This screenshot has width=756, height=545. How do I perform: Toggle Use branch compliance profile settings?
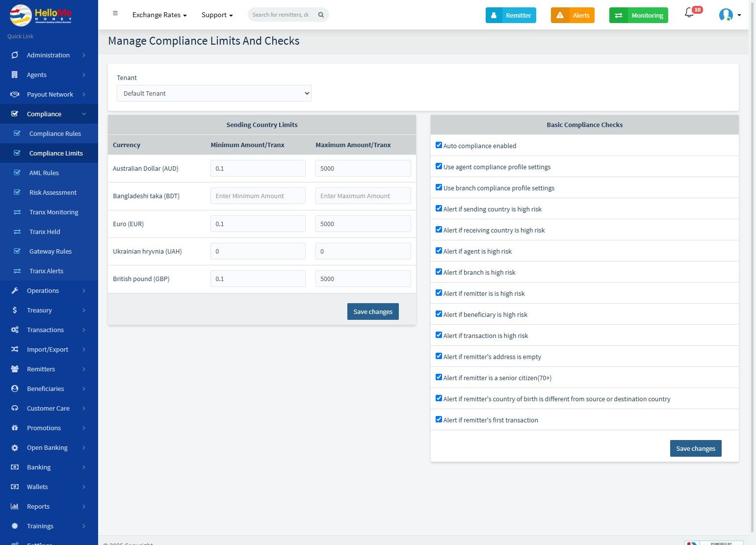point(439,187)
